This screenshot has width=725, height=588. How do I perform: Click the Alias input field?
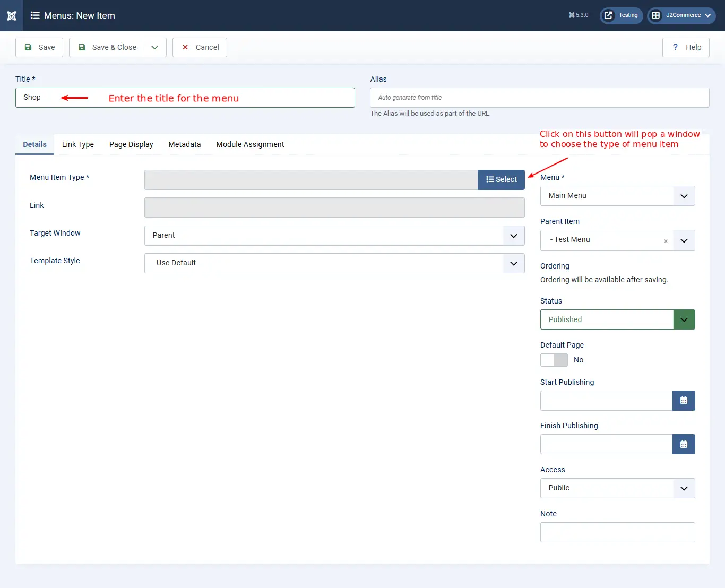click(x=540, y=98)
